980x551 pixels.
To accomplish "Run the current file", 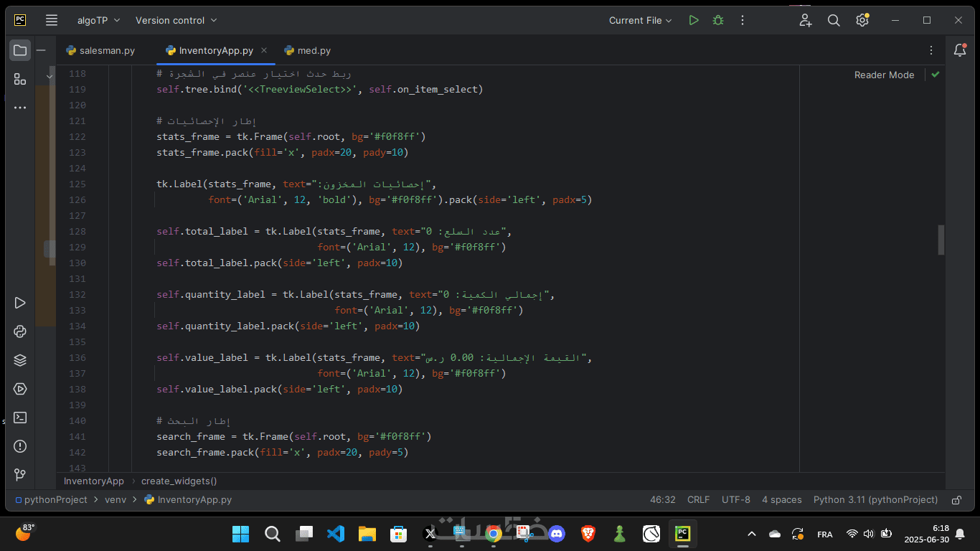I will (694, 20).
